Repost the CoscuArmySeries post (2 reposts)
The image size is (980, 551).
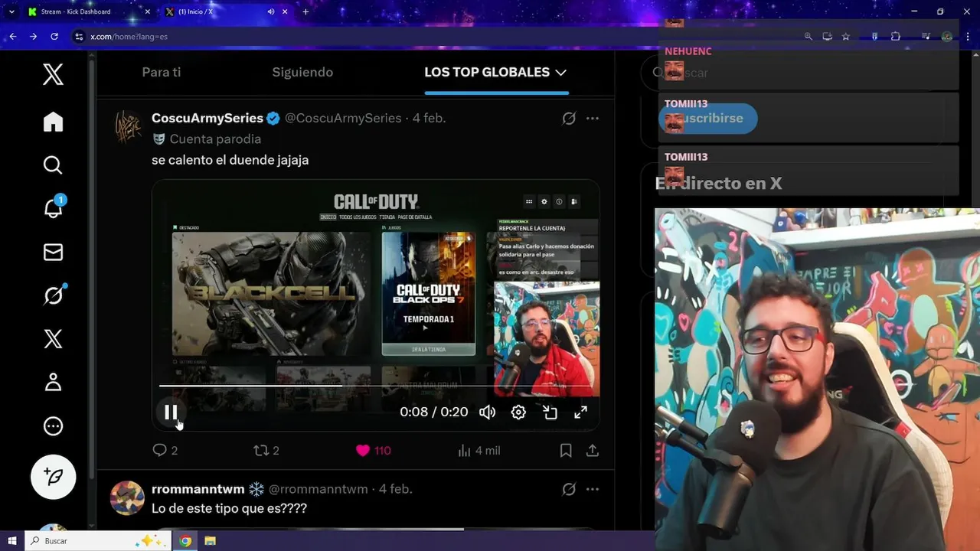(x=266, y=451)
